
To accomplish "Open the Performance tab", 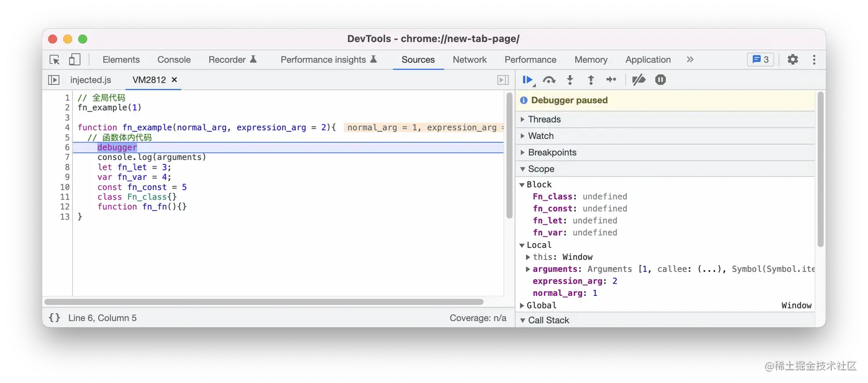I will coord(530,60).
